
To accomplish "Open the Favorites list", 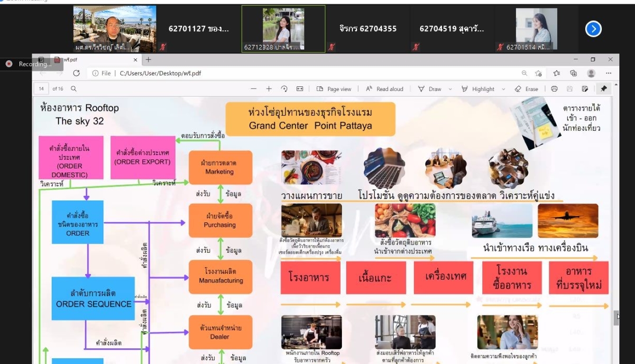I will 557,73.
